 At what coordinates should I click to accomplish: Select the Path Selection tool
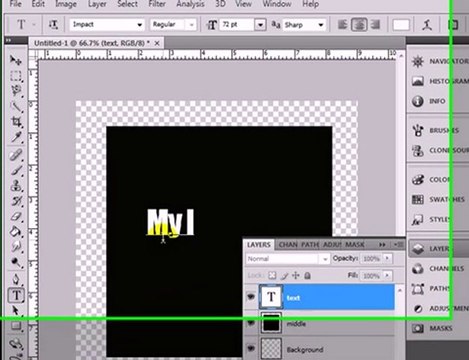(15, 310)
